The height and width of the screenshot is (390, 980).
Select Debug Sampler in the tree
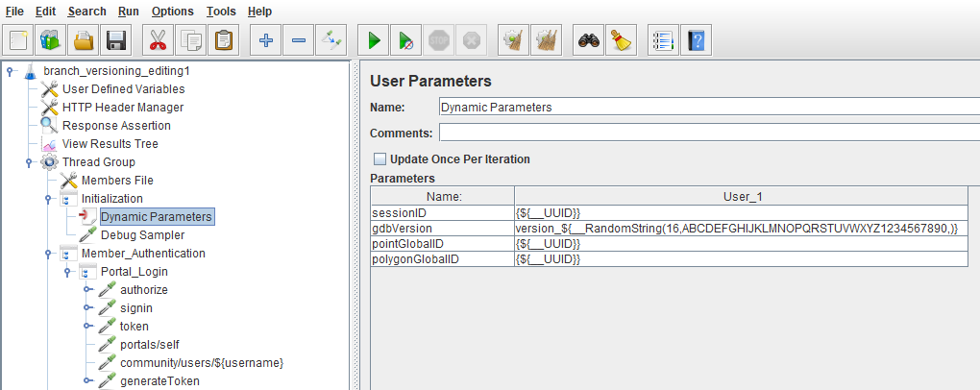[129, 235]
